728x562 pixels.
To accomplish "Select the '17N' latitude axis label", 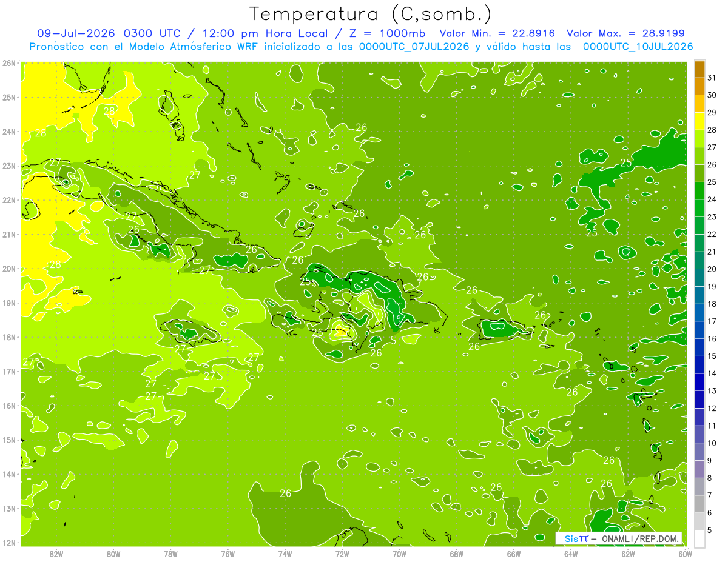I will tap(9, 371).
